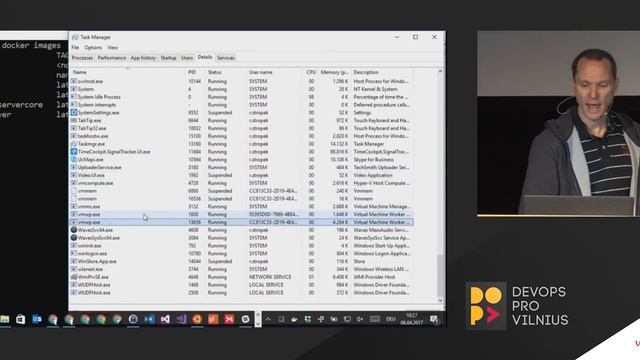Open the File menu
Image resolution: width=640 pixels, height=360 pixels.
(76, 48)
